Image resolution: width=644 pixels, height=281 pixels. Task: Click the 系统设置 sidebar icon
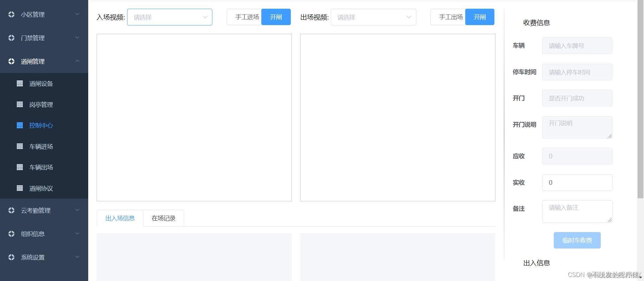[11, 257]
